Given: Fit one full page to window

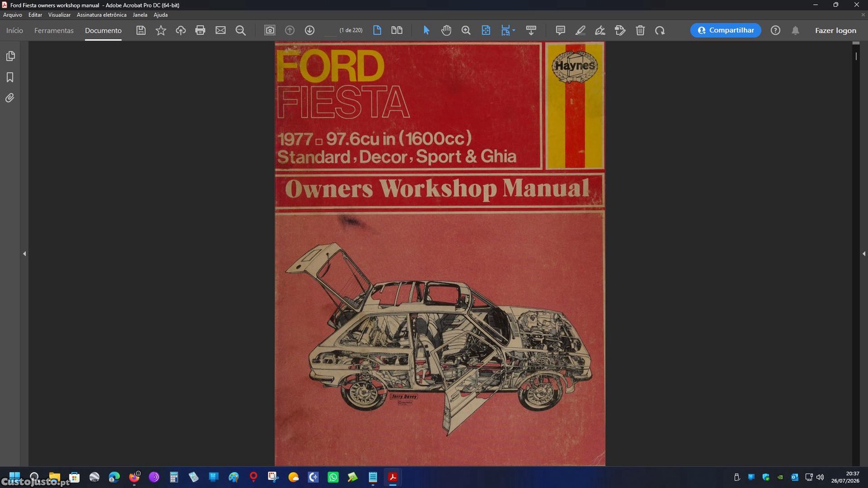Looking at the screenshot, I should (x=486, y=30).
